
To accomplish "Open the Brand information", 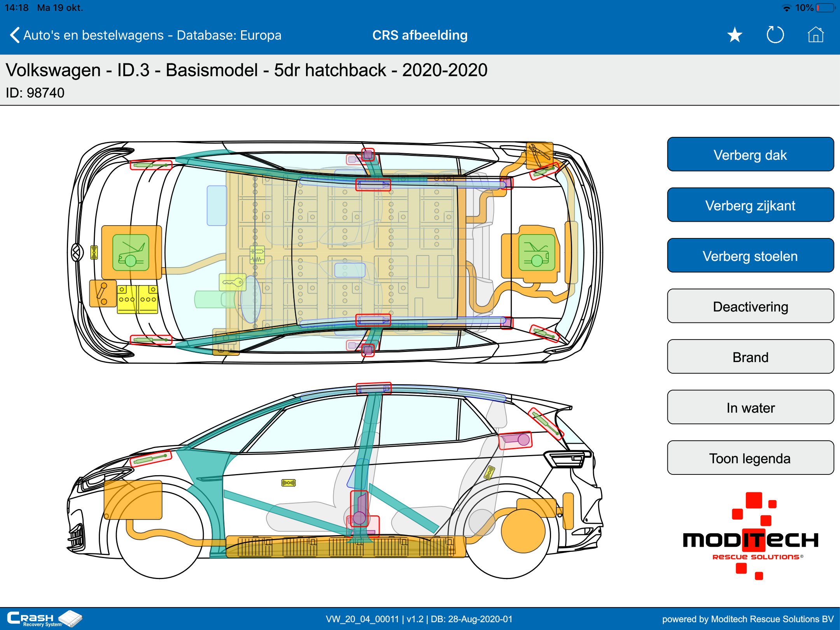I will 750,357.
